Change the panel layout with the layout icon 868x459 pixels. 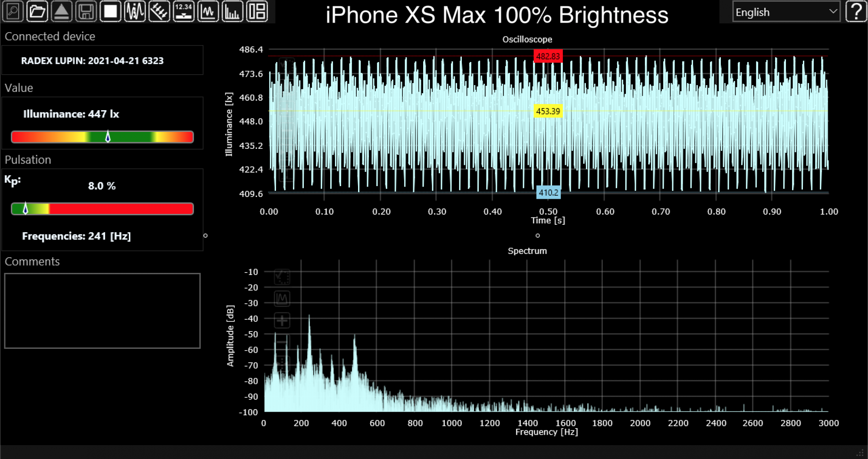coord(257,11)
